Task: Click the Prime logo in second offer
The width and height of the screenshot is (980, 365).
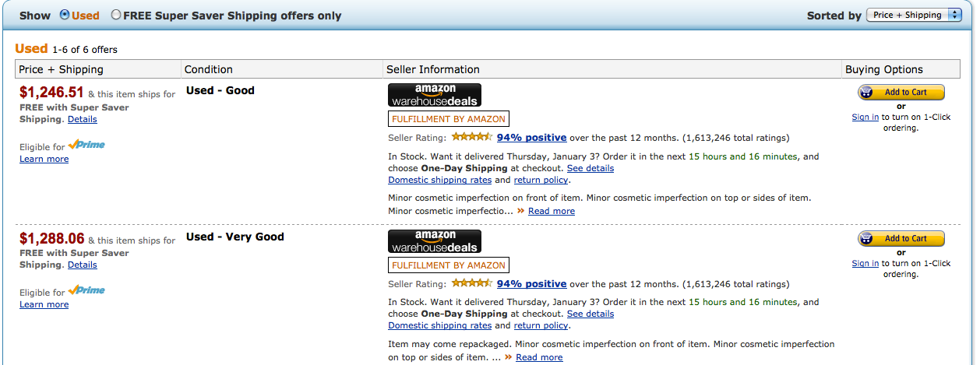Action: [x=86, y=290]
